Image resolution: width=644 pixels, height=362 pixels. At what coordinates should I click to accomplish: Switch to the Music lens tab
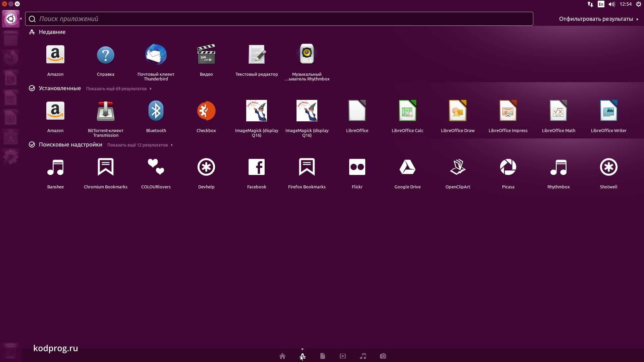pyautogui.click(x=363, y=356)
